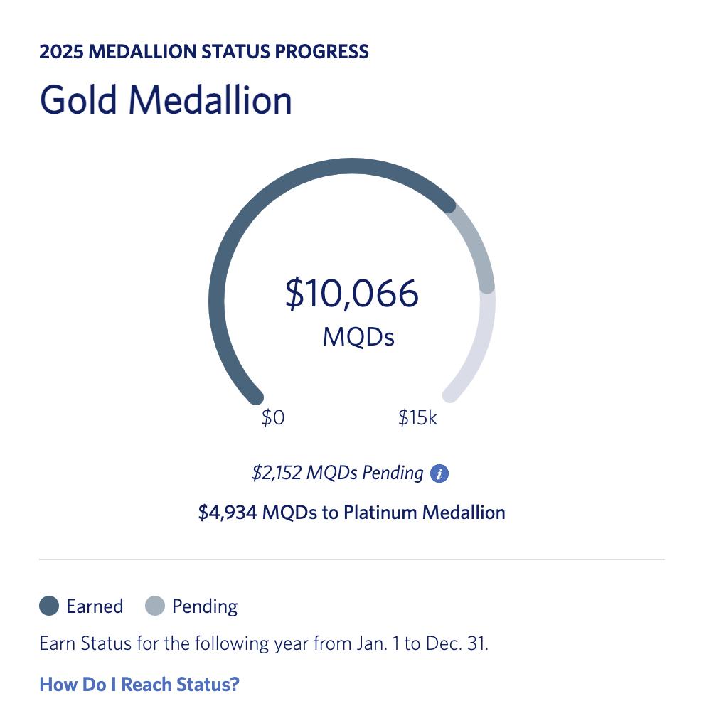The image size is (704, 728).
Task: Click the gray Pending legend dot
Action: click(x=155, y=606)
